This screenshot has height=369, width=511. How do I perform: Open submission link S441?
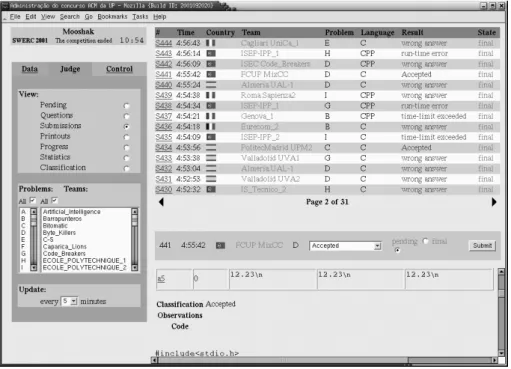(164, 74)
